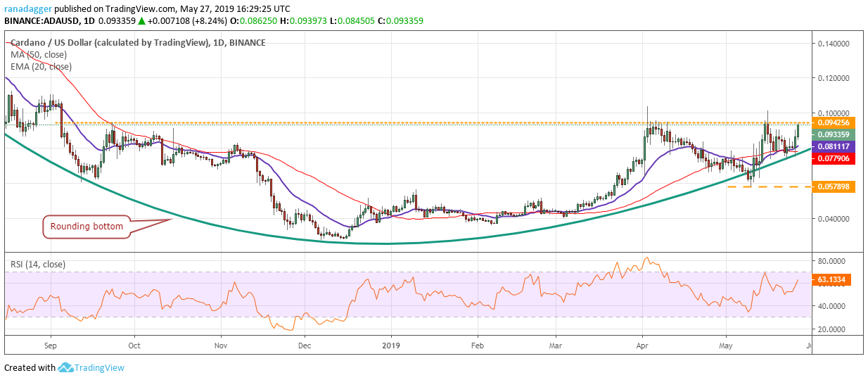The width and height of the screenshot is (868, 380).
Task: Click the 'Dec' date axis label
Action: (305, 346)
